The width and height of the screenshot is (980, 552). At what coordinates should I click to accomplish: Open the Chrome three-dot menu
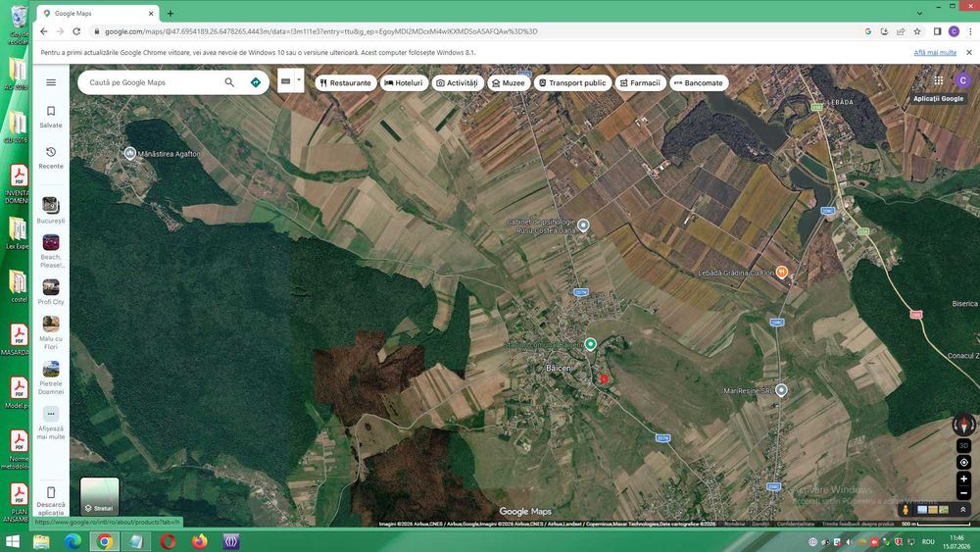[970, 31]
